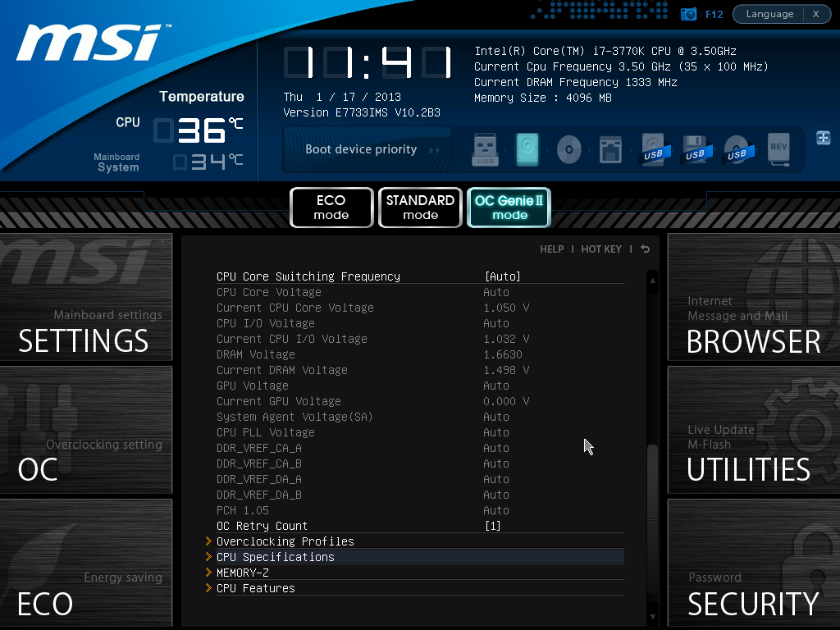Open the BROWSER internet panel

[754, 297]
